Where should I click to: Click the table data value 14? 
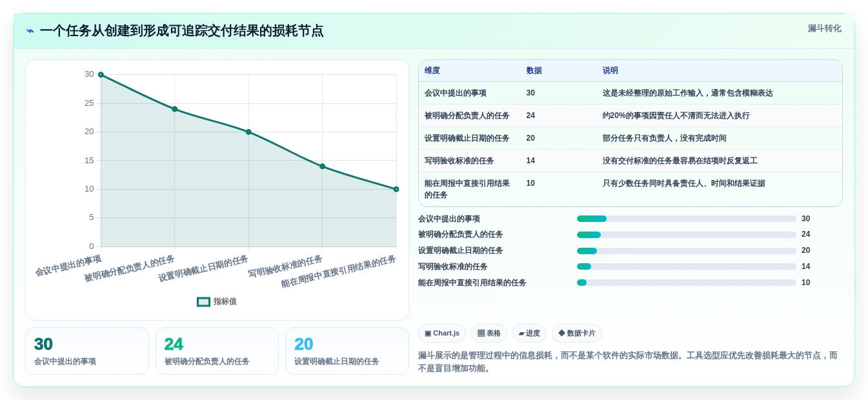[x=530, y=161]
